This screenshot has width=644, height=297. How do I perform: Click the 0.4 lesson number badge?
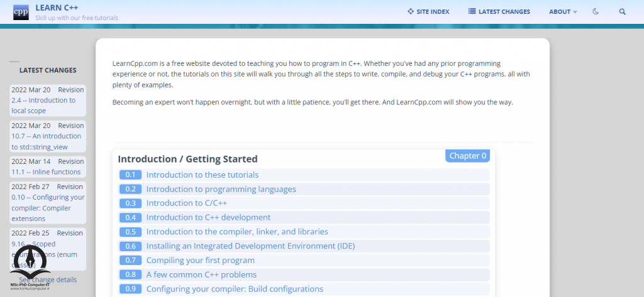(130, 217)
